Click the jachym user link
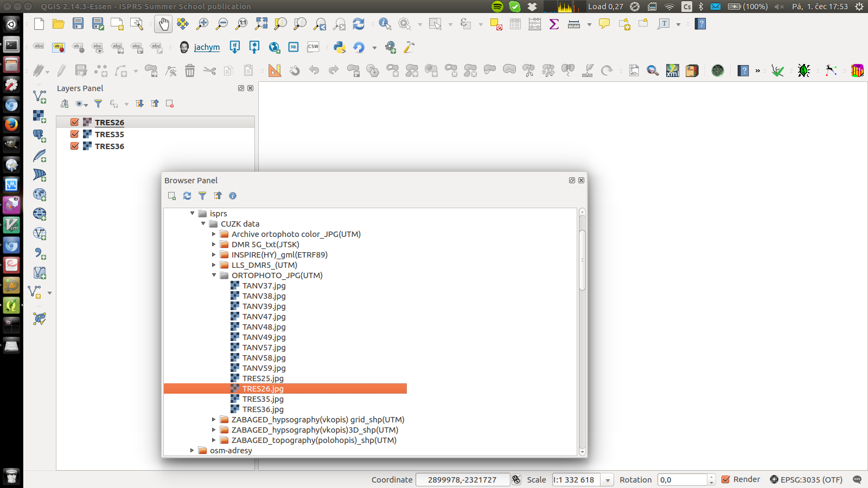Screen dimensions: 868x488 [x=207, y=47]
